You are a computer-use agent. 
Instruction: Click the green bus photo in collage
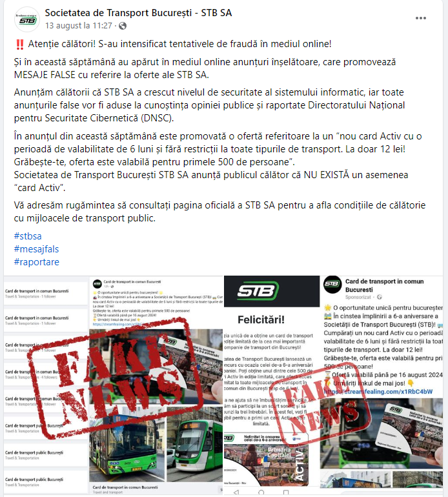pyautogui.click(x=127, y=449)
